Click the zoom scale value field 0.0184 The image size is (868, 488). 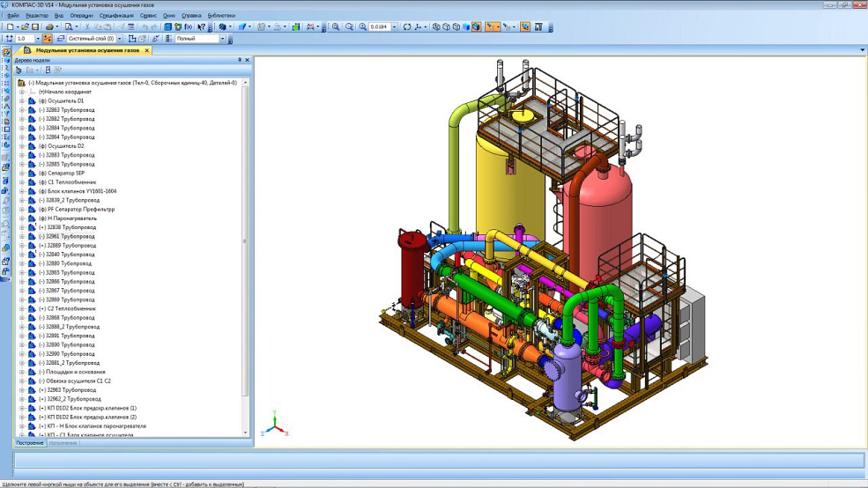pos(379,27)
